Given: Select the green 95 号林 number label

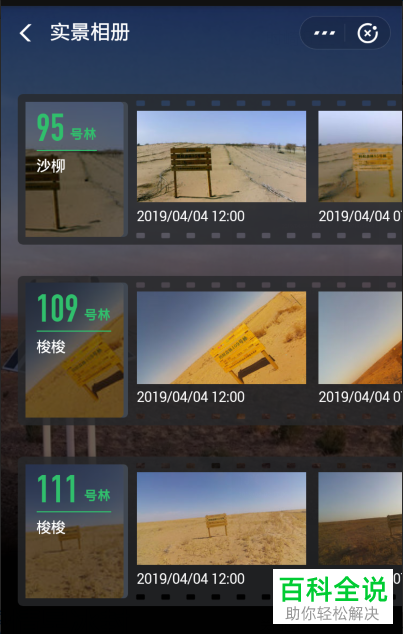Looking at the screenshot, I should pyautogui.click(x=67, y=128).
